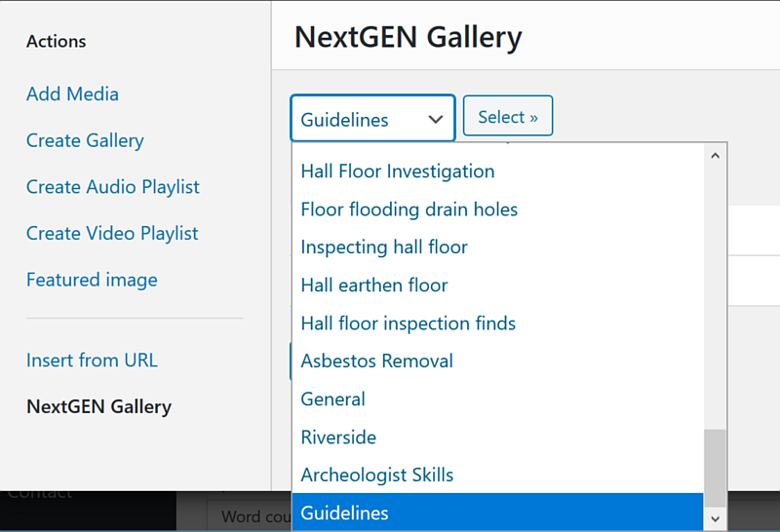Open the Guidelines gallery dropdown
780x532 pixels.
pos(372,118)
